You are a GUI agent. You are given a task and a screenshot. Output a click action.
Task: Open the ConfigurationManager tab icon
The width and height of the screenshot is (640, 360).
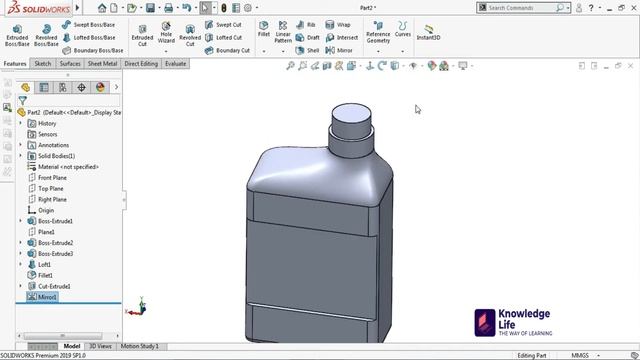coord(62,87)
